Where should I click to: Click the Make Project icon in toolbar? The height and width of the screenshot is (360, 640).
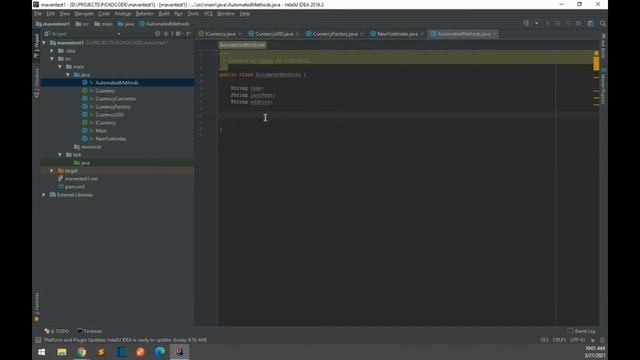pos(526,24)
